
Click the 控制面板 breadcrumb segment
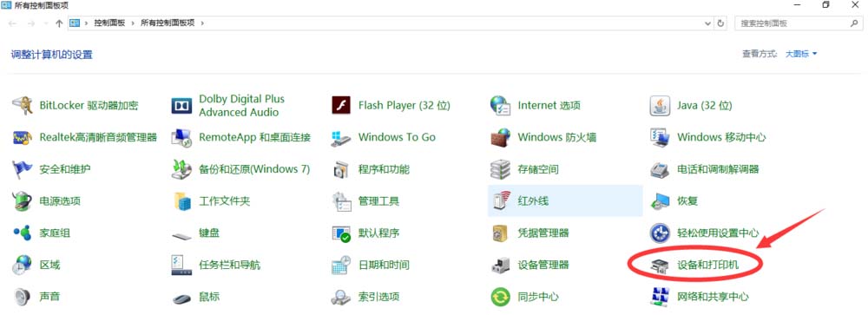pos(109,23)
